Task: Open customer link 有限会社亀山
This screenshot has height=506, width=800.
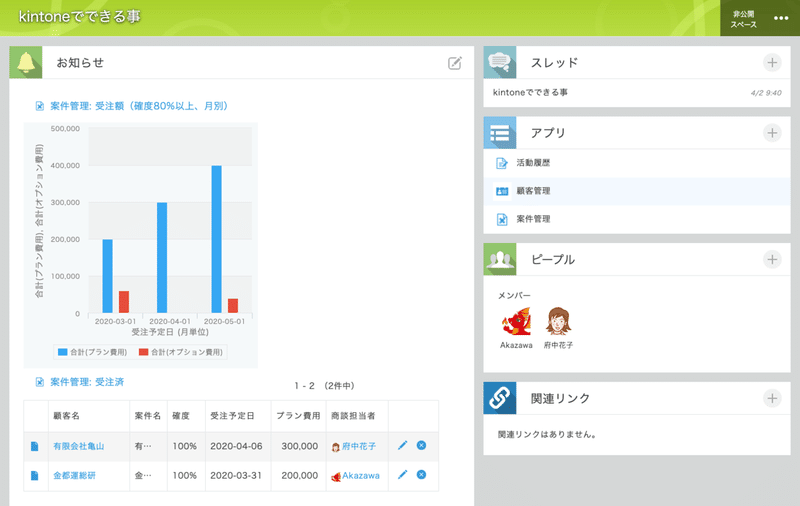Action: click(79, 446)
